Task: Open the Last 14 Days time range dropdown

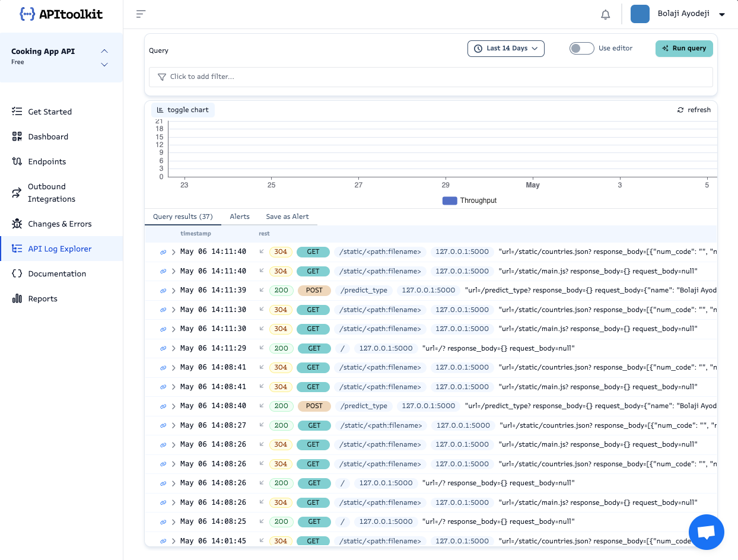Action: click(505, 49)
